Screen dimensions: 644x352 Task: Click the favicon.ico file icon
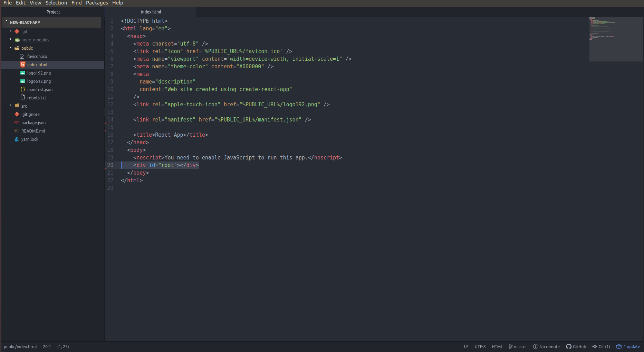pos(22,56)
